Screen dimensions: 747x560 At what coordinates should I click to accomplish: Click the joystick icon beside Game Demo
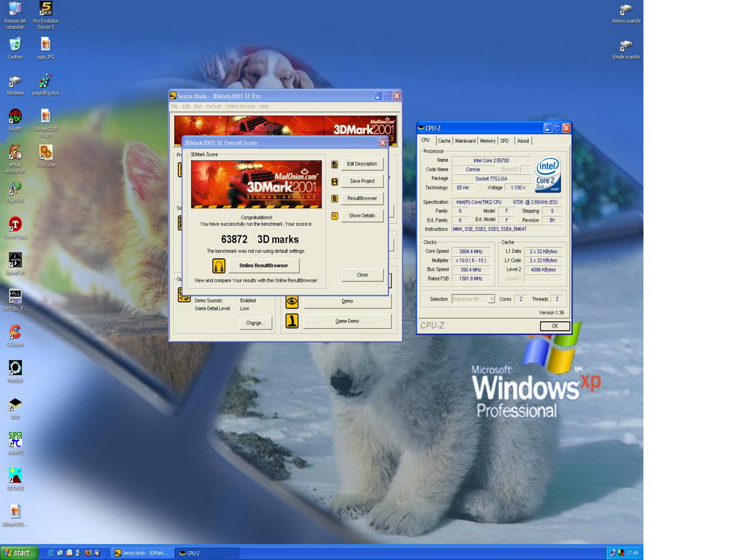click(292, 321)
